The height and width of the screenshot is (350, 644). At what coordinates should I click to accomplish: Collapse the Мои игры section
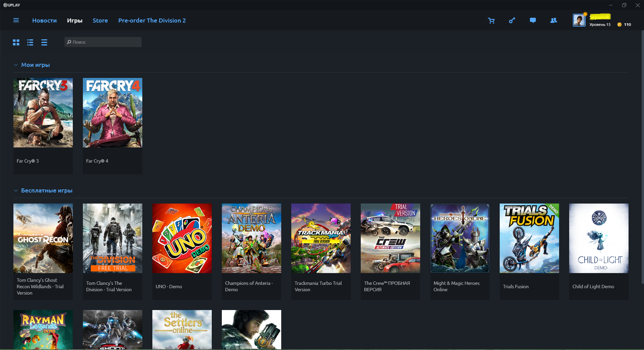coord(16,65)
